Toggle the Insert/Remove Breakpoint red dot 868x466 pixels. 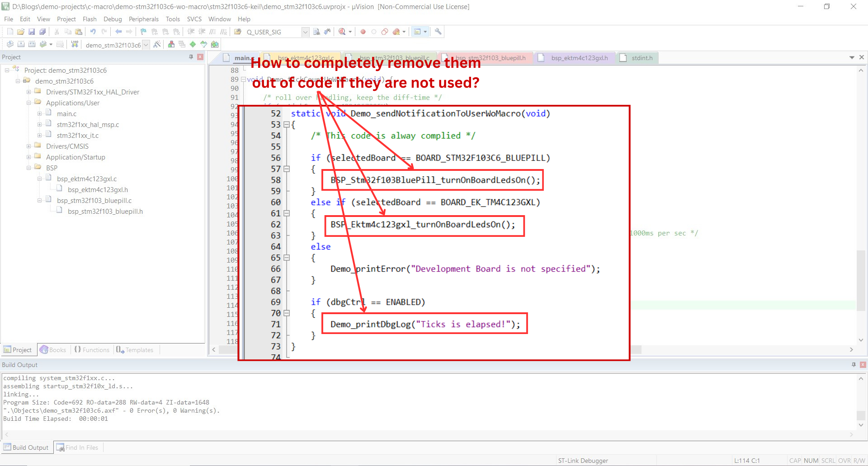[363, 32]
